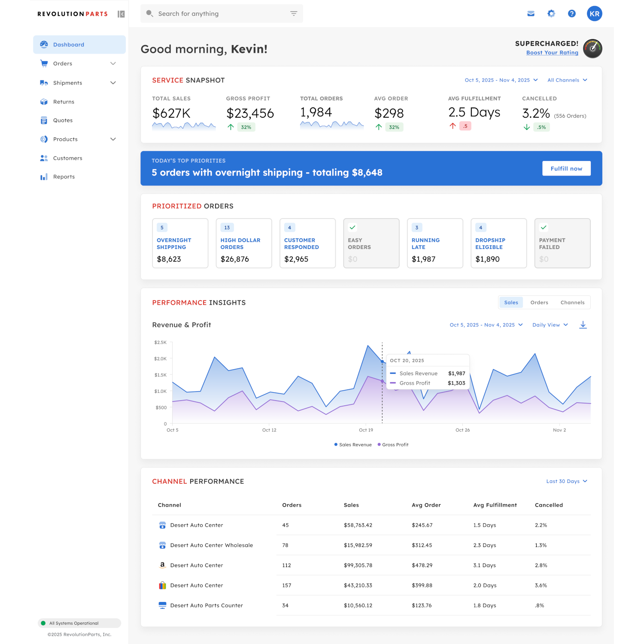This screenshot has width=644, height=644.
Task: Switch to the Orders insights tab
Action: [x=539, y=302]
